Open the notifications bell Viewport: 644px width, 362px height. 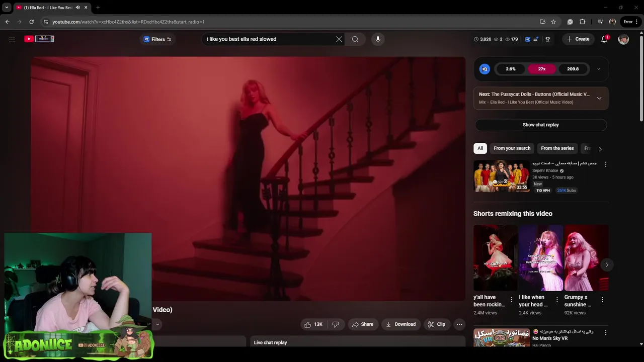point(604,39)
